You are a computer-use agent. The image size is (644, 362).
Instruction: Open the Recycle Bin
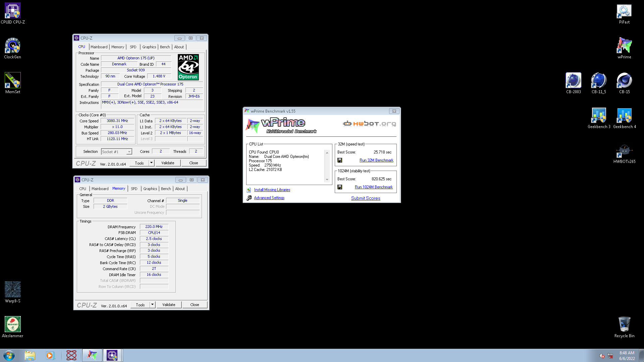tap(624, 327)
